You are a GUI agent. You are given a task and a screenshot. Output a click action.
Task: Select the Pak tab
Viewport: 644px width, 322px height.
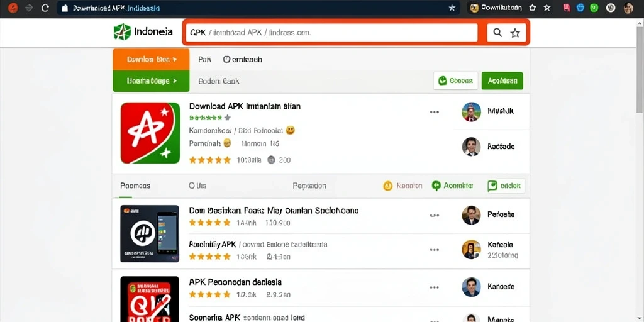(204, 60)
